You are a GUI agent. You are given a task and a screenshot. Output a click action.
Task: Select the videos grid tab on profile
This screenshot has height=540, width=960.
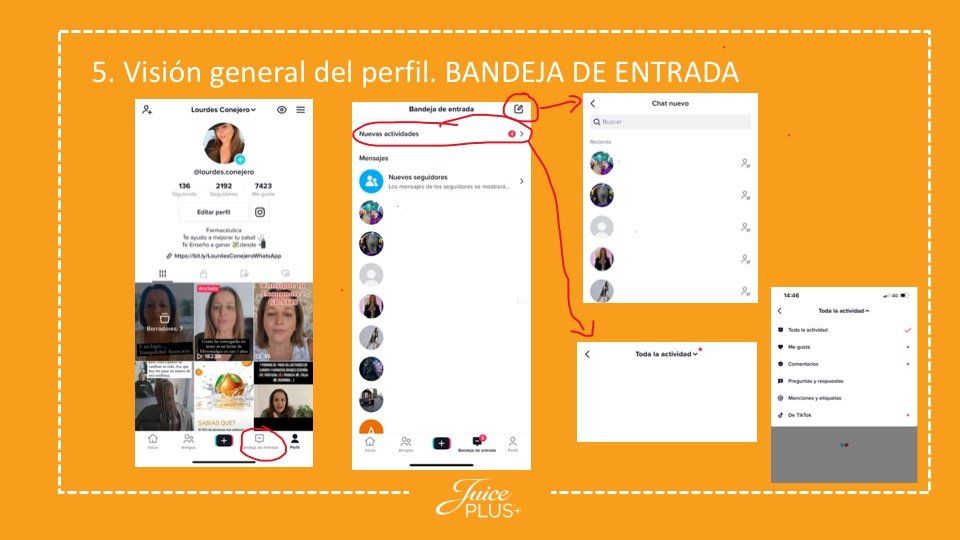point(163,274)
